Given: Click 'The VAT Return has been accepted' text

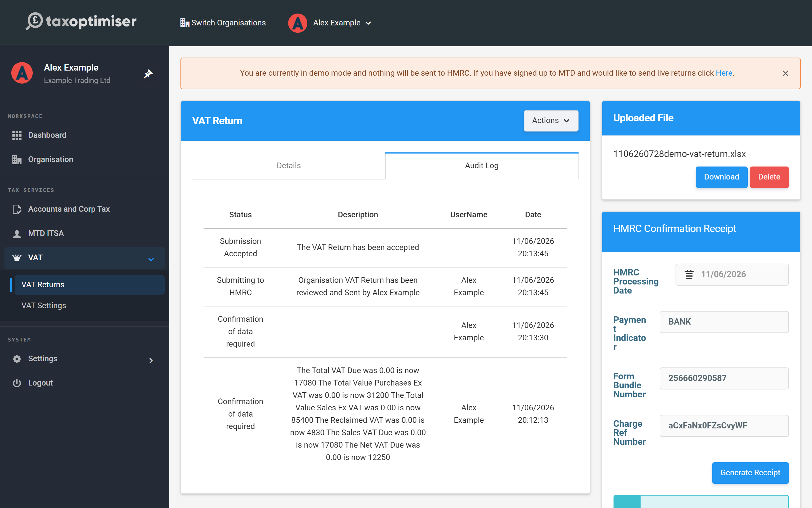Looking at the screenshot, I should pos(358,248).
